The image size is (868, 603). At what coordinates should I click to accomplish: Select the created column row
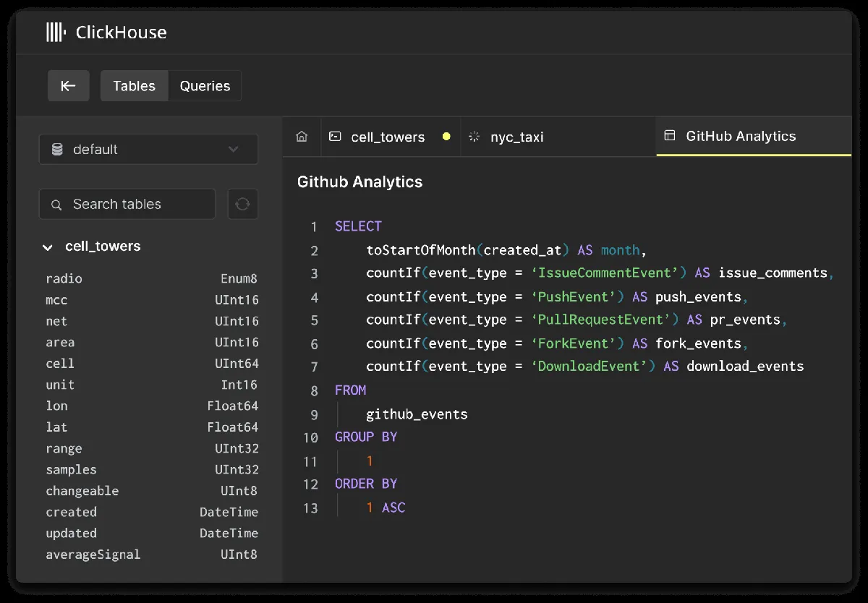tap(152, 512)
